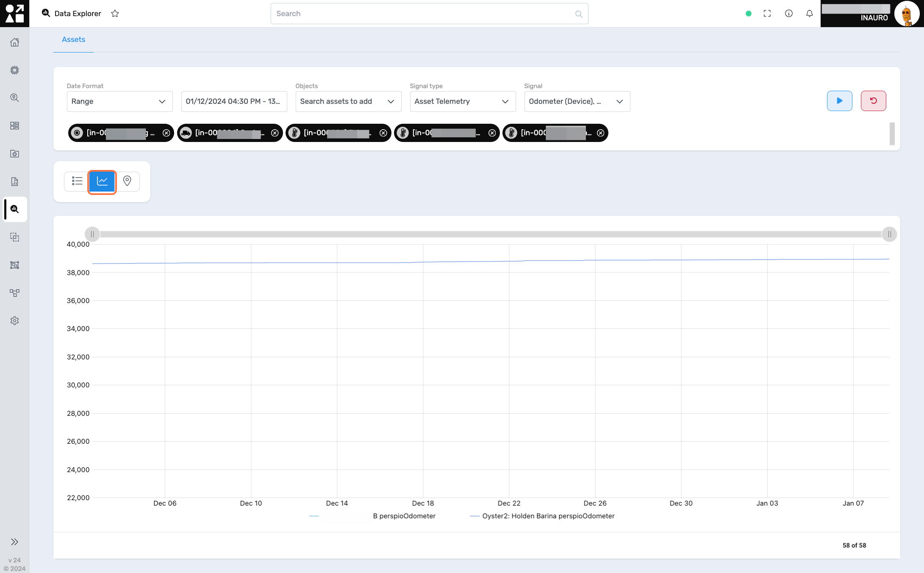Switch to map pin view
Viewport: 924px width, 573px height.
[127, 181]
